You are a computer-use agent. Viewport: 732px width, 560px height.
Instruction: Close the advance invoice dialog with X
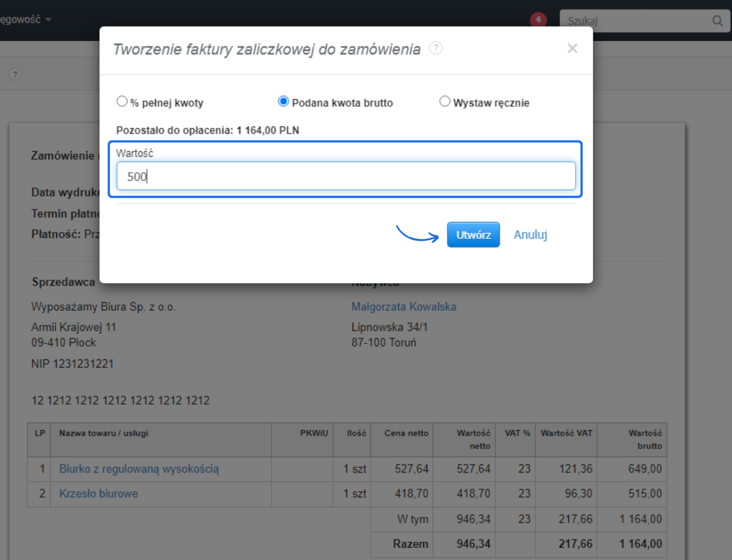coord(572,49)
